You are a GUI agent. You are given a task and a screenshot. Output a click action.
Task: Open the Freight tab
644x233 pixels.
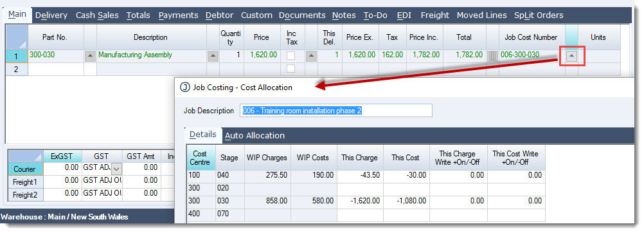pyautogui.click(x=435, y=15)
